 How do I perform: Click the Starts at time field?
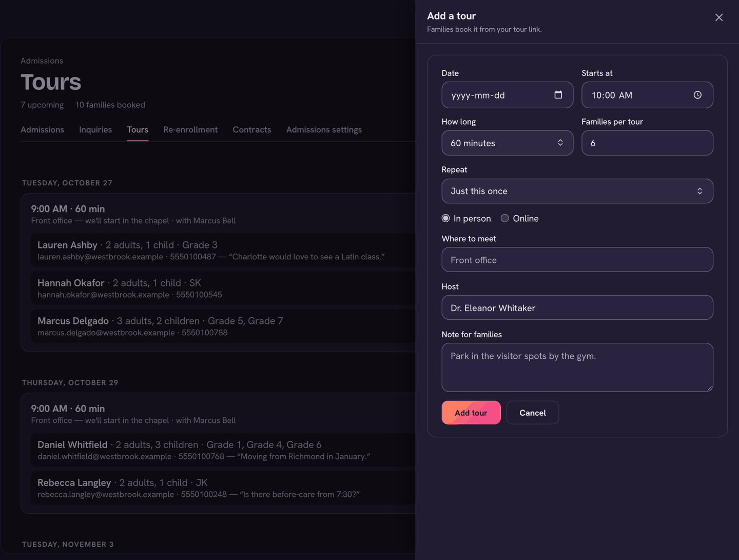tap(647, 95)
